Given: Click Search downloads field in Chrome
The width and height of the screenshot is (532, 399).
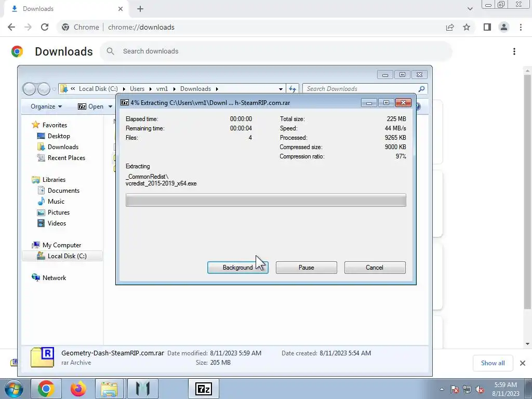Looking at the screenshot, I should (x=275, y=51).
